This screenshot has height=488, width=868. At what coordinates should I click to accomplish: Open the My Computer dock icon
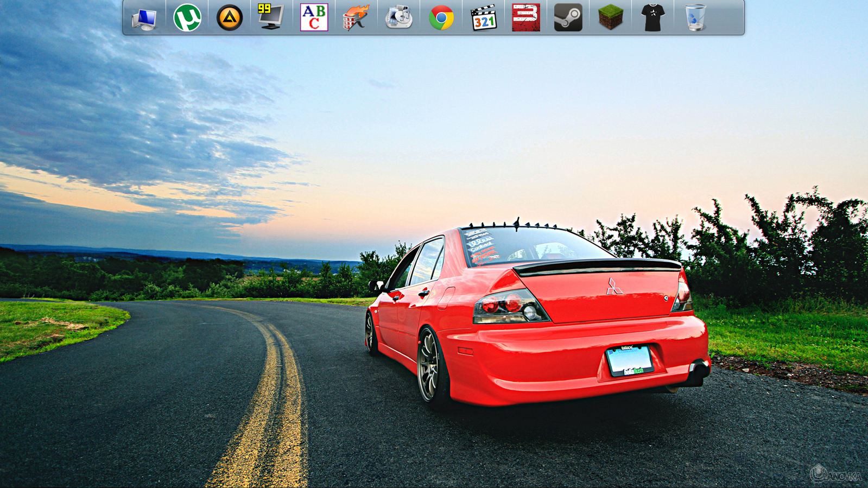point(144,18)
